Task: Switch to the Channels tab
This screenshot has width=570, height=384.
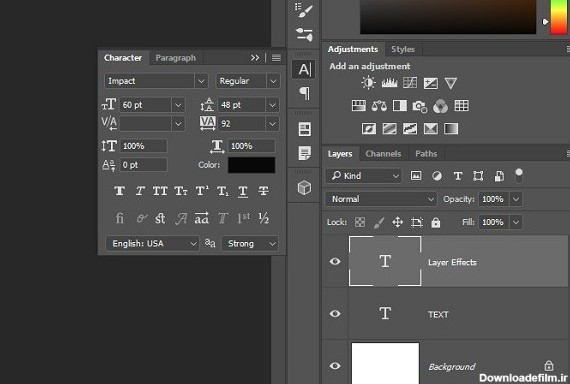Action: pyautogui.click(x=383, y=154)
